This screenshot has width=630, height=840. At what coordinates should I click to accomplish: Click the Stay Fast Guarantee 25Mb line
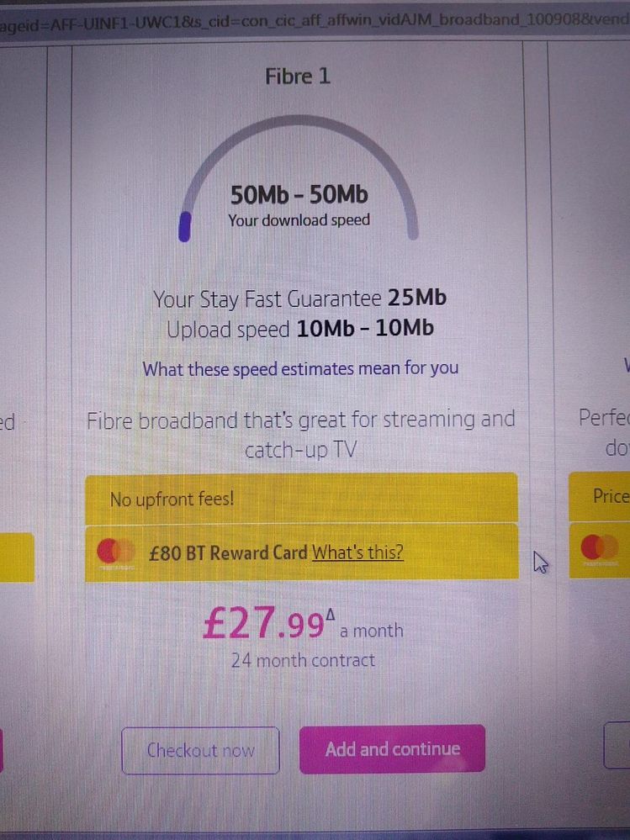[x=299, y=298]
